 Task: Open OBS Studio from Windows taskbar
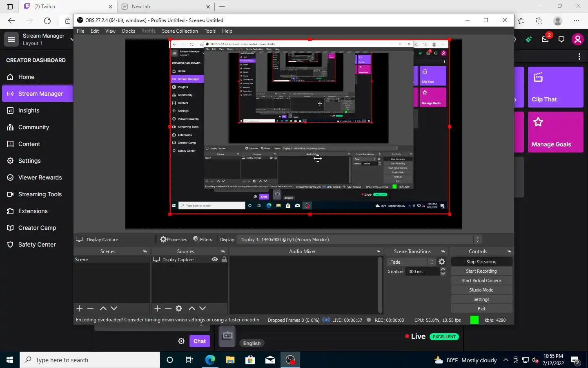pos(290,360)
